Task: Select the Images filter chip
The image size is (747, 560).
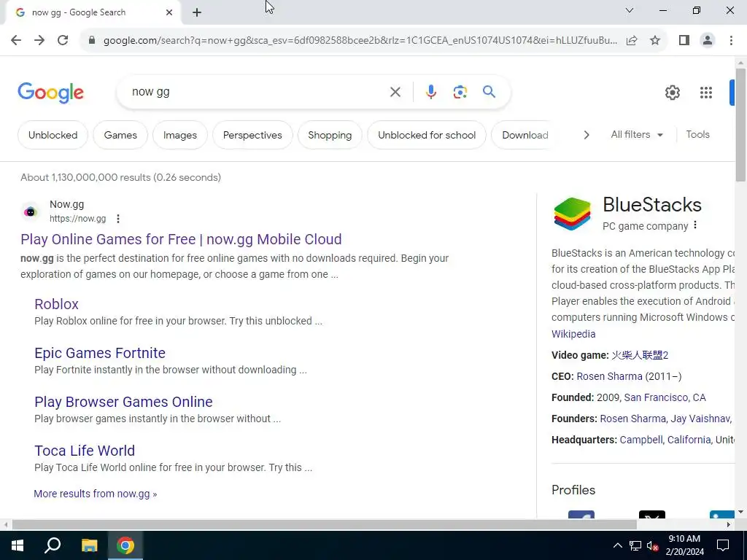Action: [x=180, y=135]
